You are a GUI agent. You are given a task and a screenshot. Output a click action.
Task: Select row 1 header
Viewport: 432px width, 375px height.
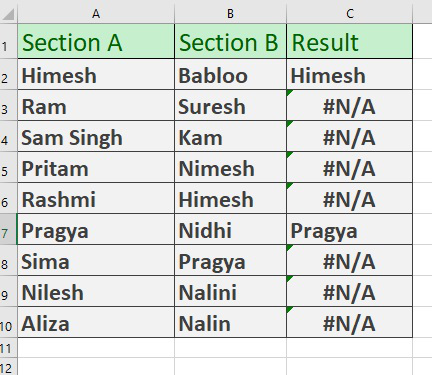coord(8,41)
